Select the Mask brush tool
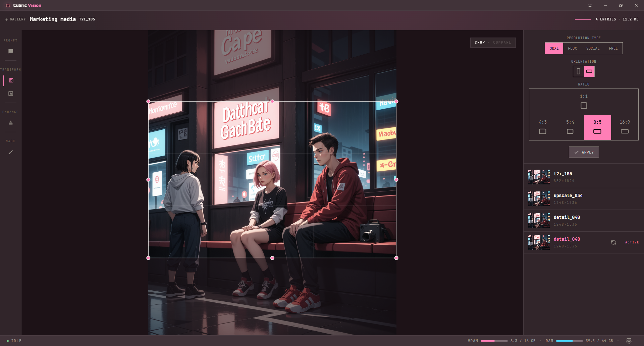This screenshot has height=346, width=644. [11, 152]
